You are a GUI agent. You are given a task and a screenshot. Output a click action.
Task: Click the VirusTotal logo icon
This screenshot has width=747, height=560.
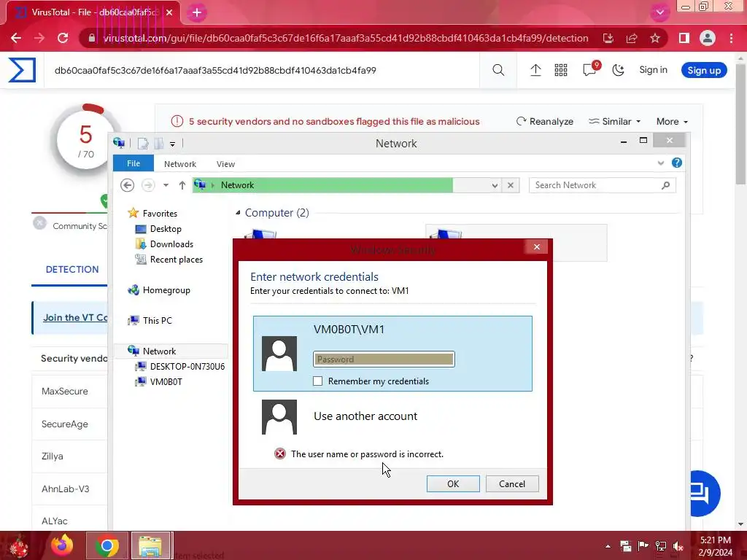tap(22, 70)
